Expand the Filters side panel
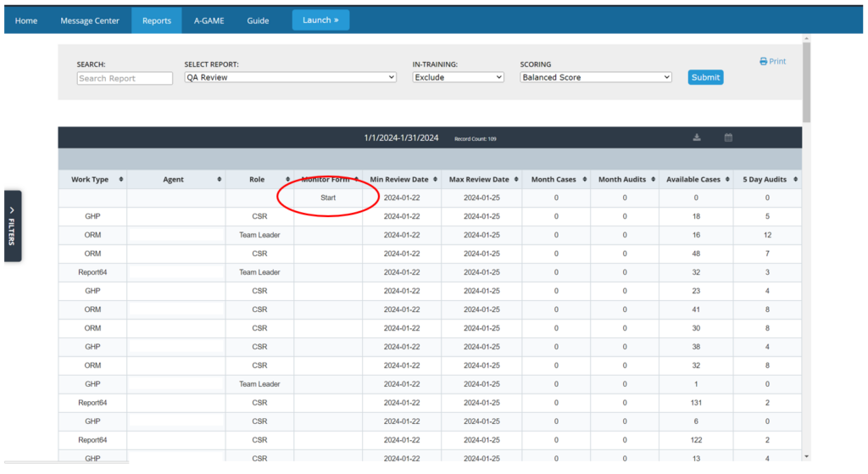Viewport: 868px width, 474px height. 12,226
